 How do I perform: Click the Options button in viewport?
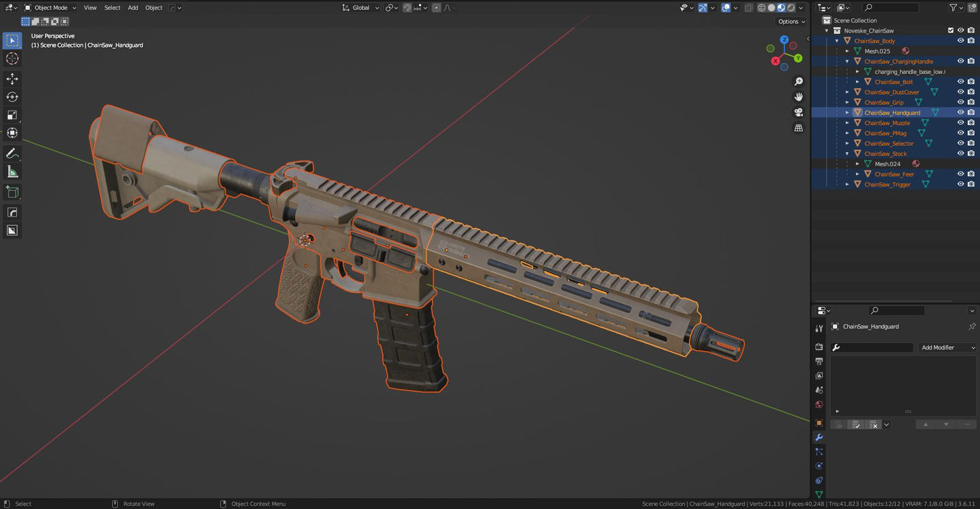pyautogui.click(x=791, y=22)
